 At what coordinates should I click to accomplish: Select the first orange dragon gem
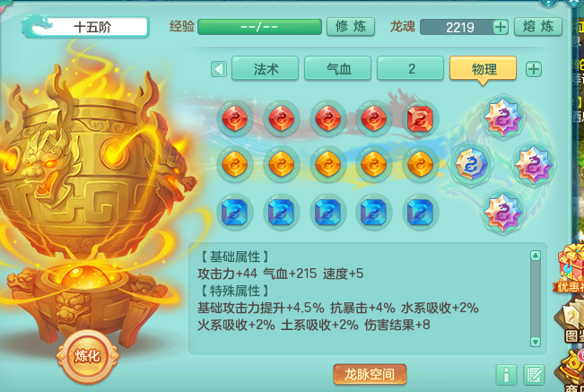coord(235,164)
